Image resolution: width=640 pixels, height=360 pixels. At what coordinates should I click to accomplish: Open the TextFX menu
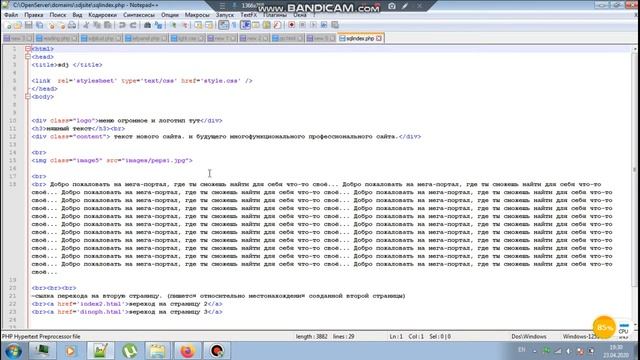tap(249, 15)
